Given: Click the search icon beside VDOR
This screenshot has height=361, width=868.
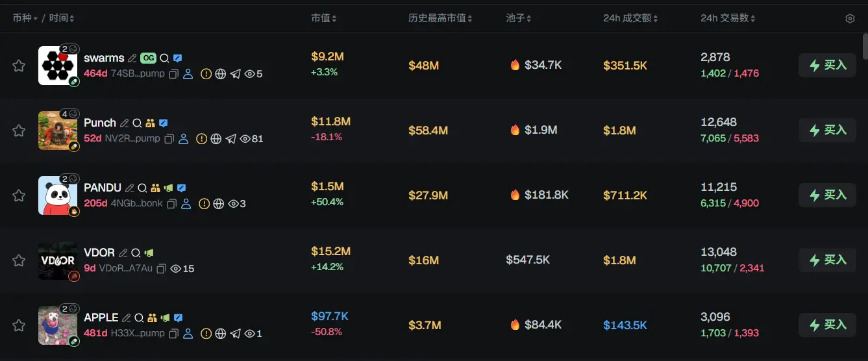Looking at the screenshot, I should 136,253.
